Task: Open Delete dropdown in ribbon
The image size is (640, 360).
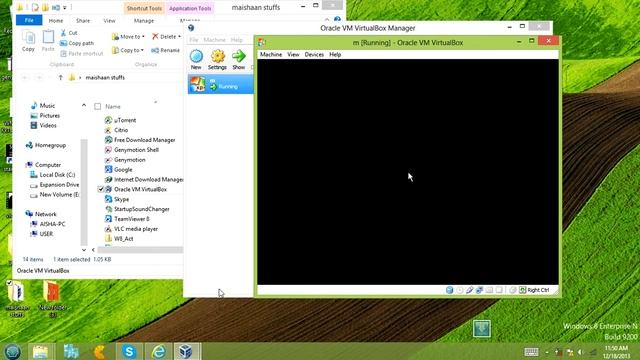Action: pos(166,37)
